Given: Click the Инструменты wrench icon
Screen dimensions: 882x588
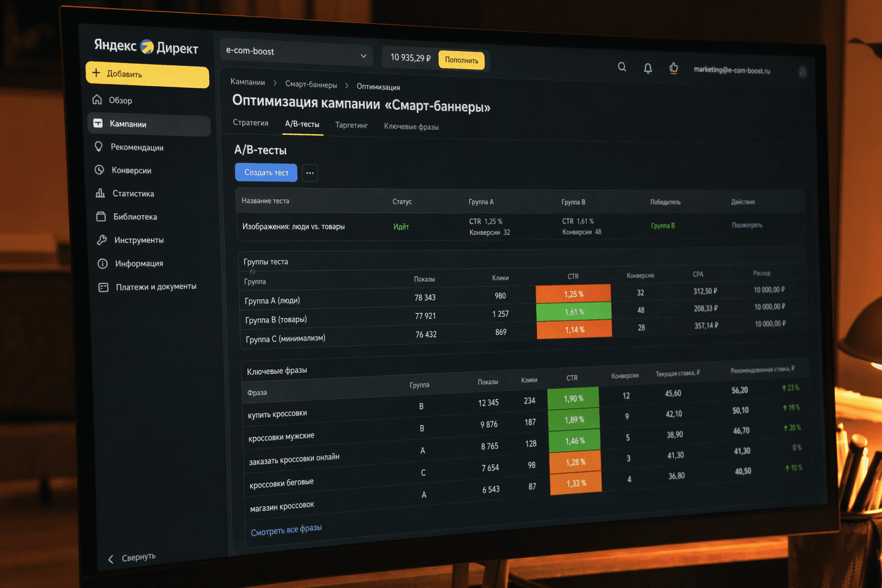Looking at the screenshot, I should point(102,240).
